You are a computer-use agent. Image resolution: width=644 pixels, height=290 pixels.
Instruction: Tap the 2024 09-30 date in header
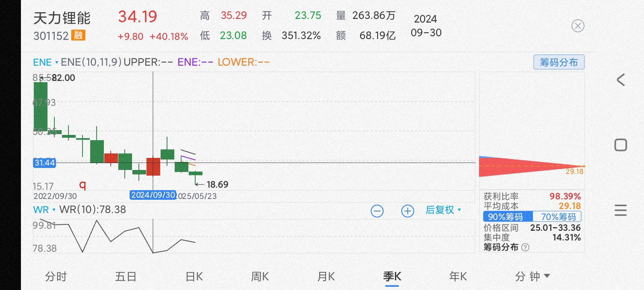[426, 26]
